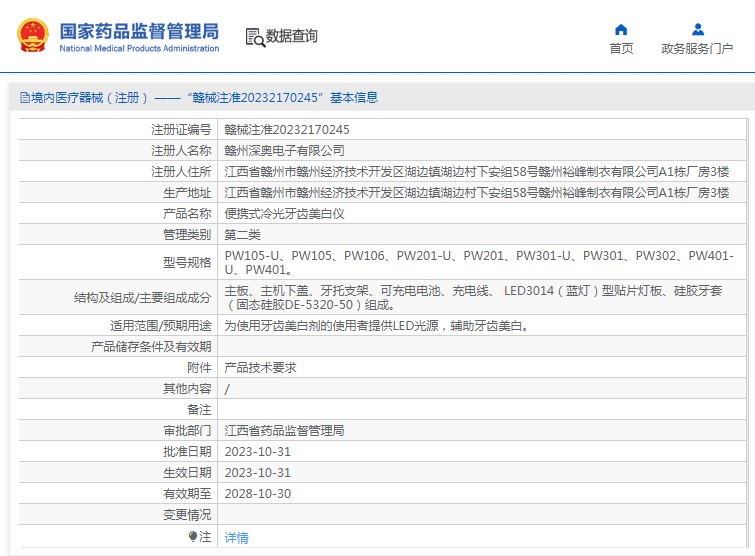
Task: Click the 变更情况 row label
Action: tap(187, 515)
